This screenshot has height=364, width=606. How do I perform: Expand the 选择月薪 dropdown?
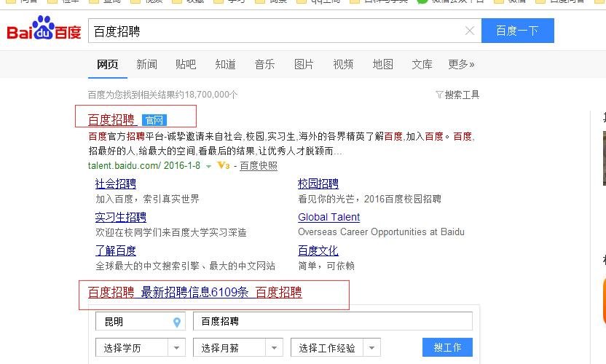click(x=238, y=348)
